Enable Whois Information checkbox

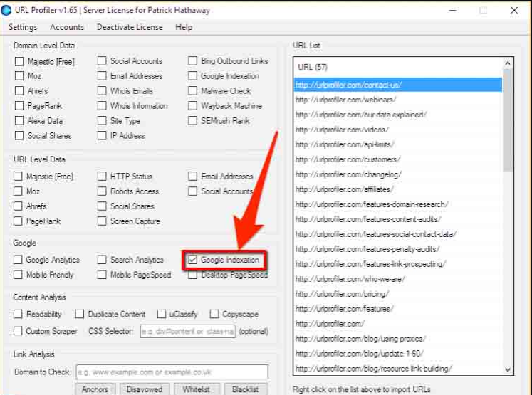pos(102,106)
